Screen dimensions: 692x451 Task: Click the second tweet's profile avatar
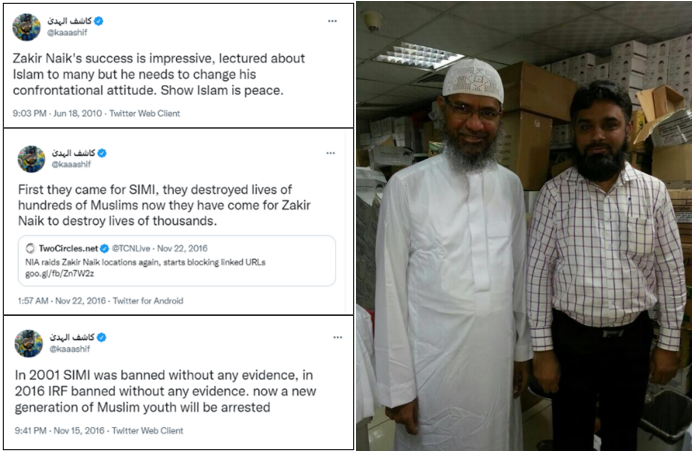tap(31, 159)
